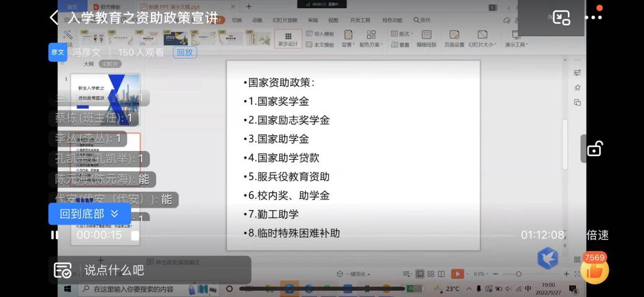
Task: Open picture-in-picture mini player
Action: tap(561, 18)
